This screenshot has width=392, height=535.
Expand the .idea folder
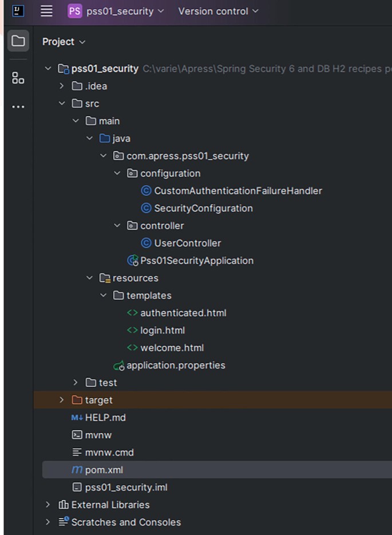62,86
